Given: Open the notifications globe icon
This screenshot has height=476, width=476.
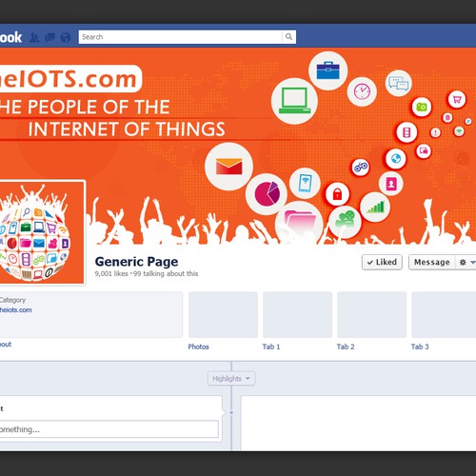Looking at the screenshot, I should click(66, 37).
